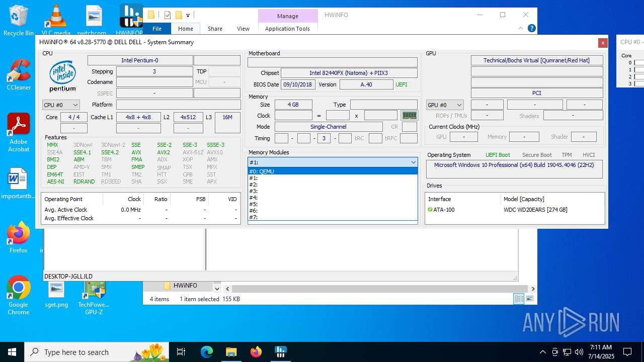Open the Explorer Help question mark icon
The height and width of the screenshot is (362, 644).
pos(531,29)
